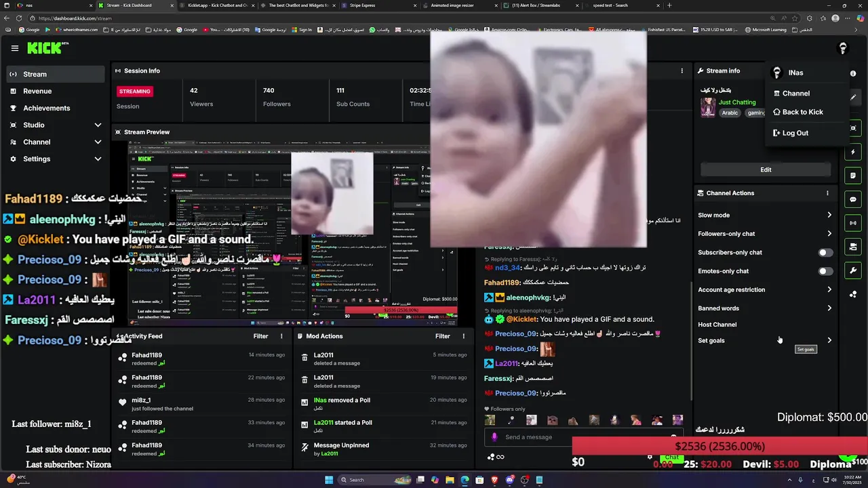The height and width of the screenshot is (488, 868).
Task: Open Channel Actions three-dot options
Action: click(827, 193)
